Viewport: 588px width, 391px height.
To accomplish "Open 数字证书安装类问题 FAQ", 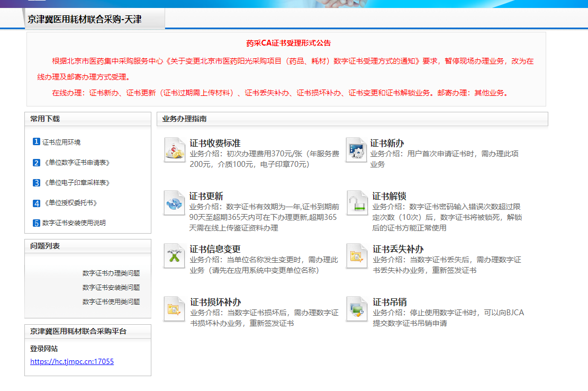I will (111, 288).
